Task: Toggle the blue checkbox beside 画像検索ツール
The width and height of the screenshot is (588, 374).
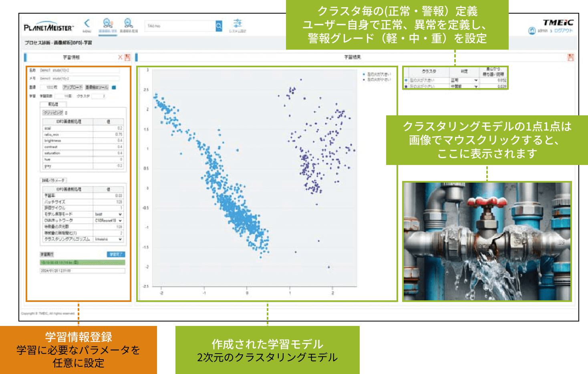Action: point(114,87)
